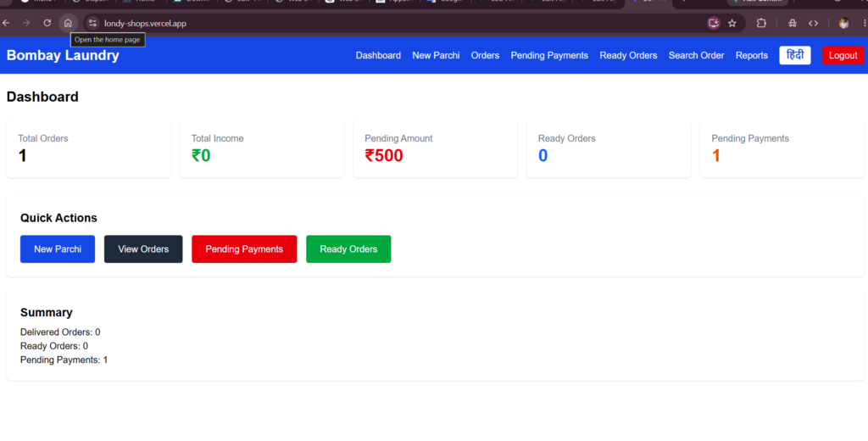Click the 'Ready Orders: 0' summary line
This screenshot has width=868, height=441.
54,346
